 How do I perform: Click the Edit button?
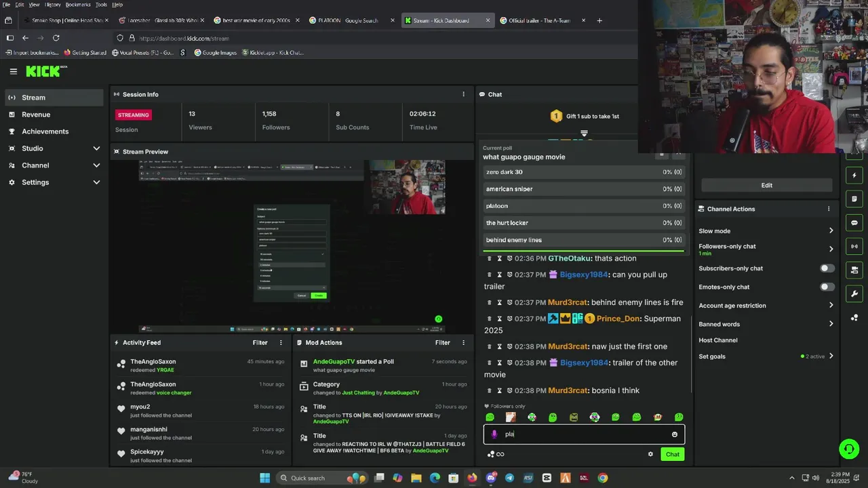[767, 186]
